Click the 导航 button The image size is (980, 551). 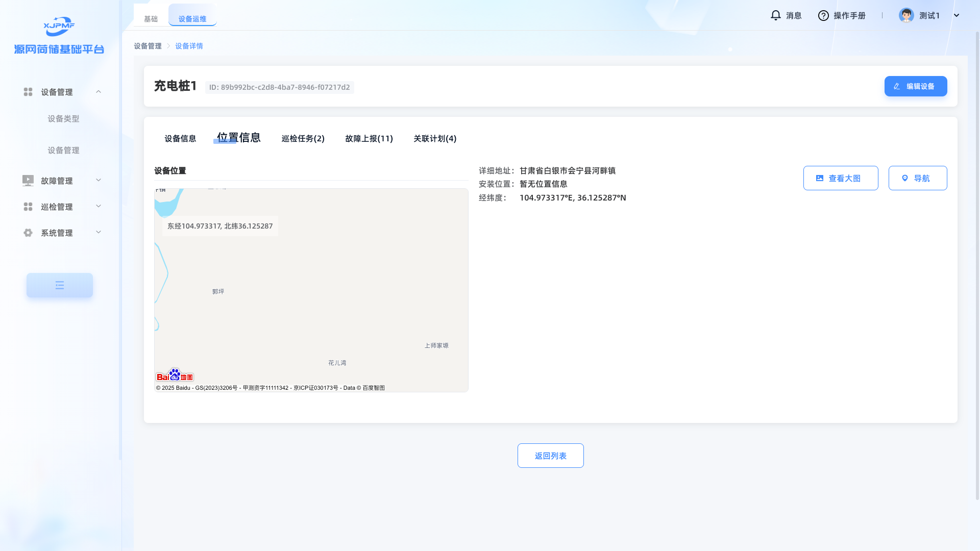[917, 178]
